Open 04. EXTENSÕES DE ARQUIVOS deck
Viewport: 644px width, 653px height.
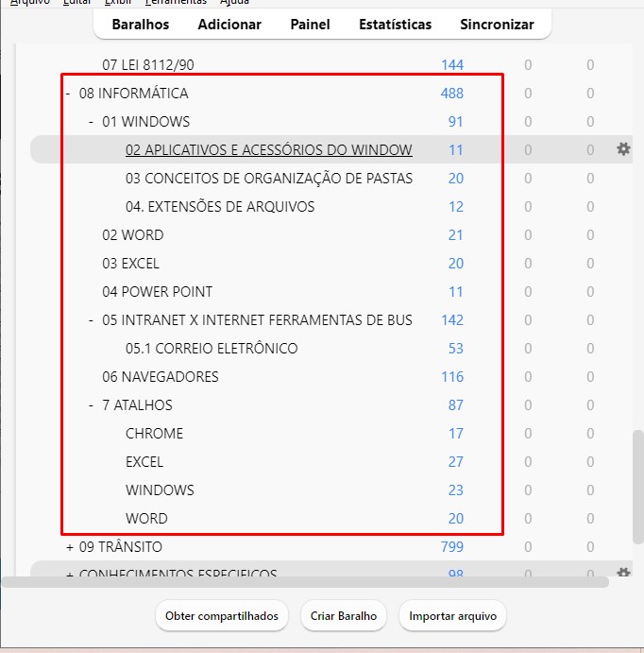pos(220,207)
